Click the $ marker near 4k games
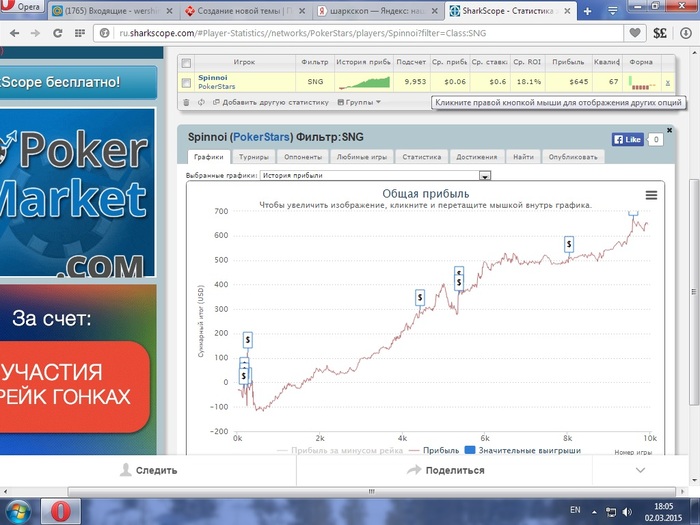700x525 pixels. click(420, 297)
